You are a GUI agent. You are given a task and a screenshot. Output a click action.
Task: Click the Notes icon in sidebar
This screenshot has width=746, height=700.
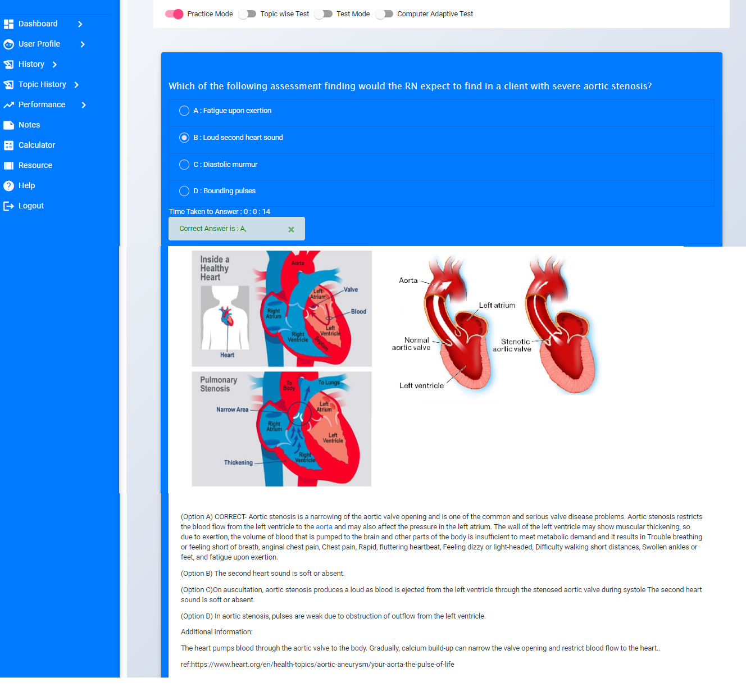(x=8, y=125)
